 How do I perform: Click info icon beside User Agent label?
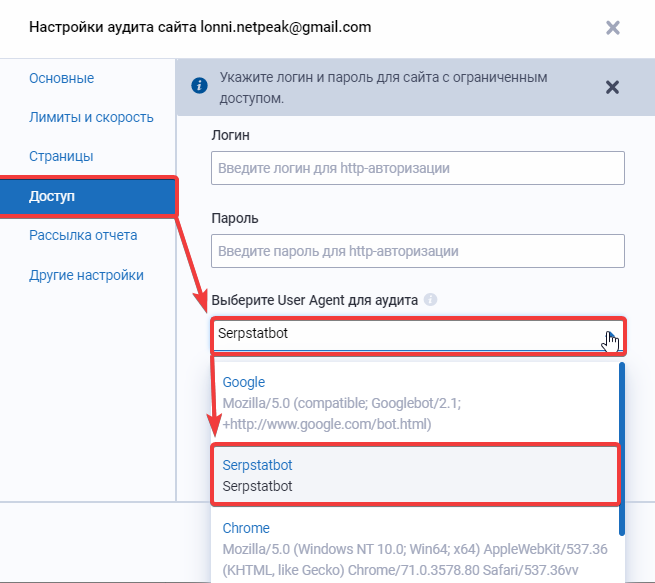(x=430, y=299)
